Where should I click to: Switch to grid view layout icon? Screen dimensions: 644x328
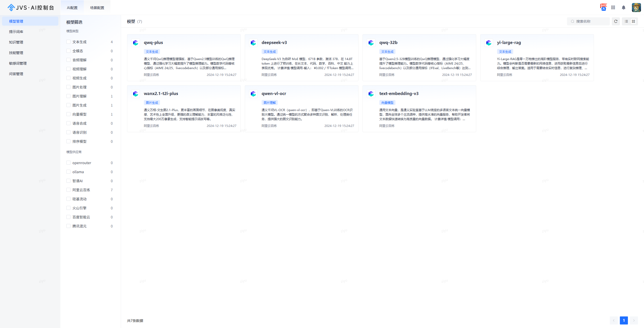click(x=633, y=21)
